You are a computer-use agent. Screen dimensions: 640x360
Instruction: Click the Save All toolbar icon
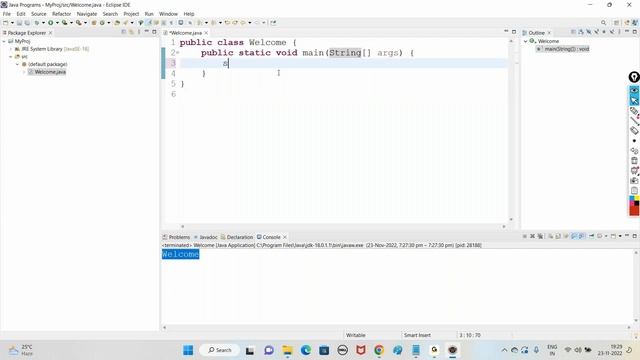pos(27,23)
